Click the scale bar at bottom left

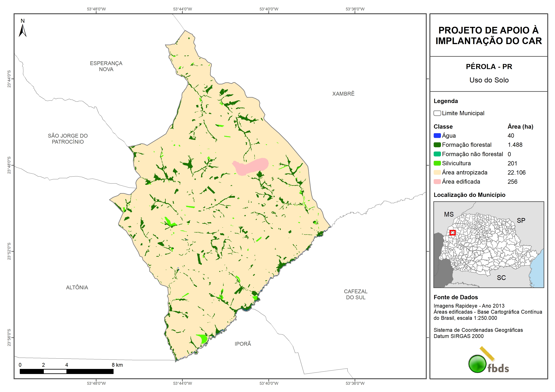(x=66, y=371)
